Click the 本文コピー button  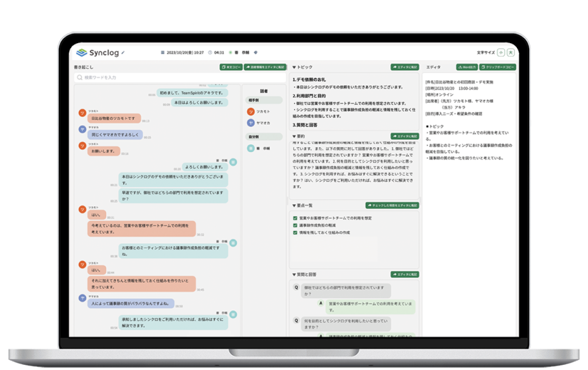point(231,67)
